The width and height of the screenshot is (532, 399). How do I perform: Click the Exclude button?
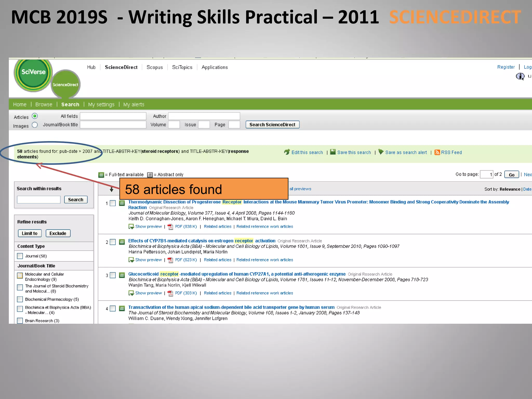coord(58,233)
